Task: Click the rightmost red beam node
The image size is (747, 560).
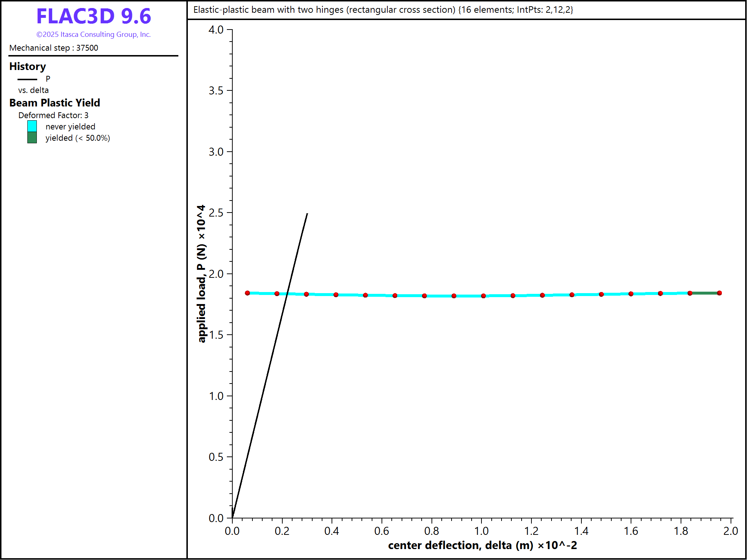Action: (x=719, y=293)
